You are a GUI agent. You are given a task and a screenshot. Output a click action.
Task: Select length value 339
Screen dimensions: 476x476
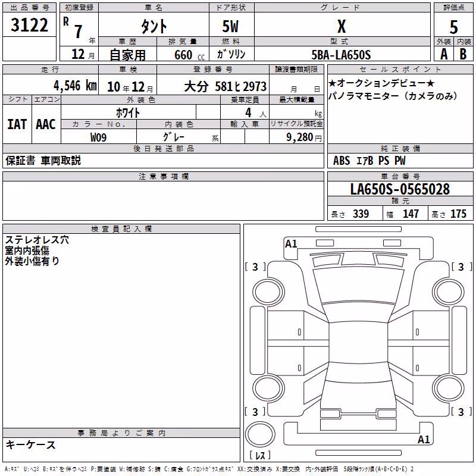(361, 214)
